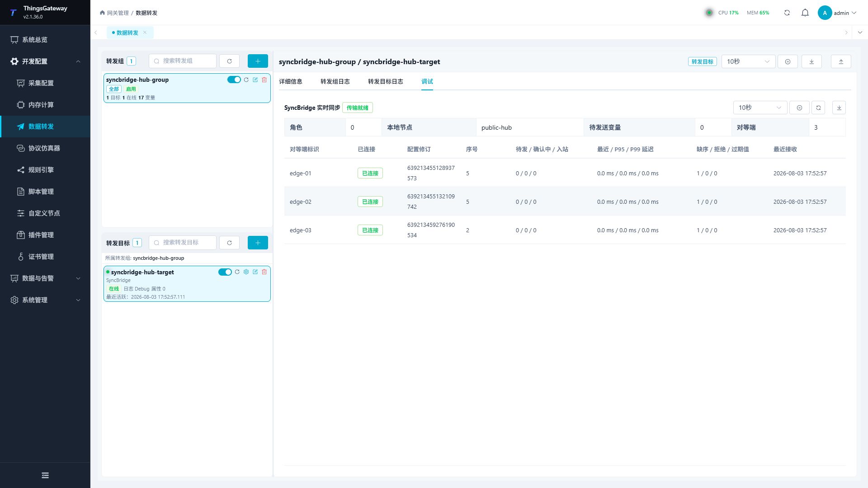Expand the 数据与告警 menu section

tap(45, 278)
